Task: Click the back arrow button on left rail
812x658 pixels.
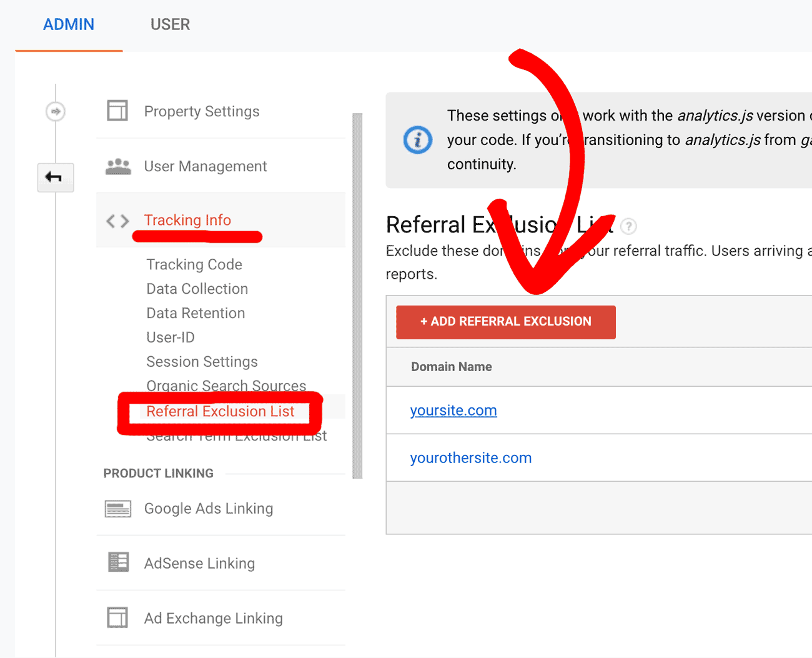Action: 56,177
